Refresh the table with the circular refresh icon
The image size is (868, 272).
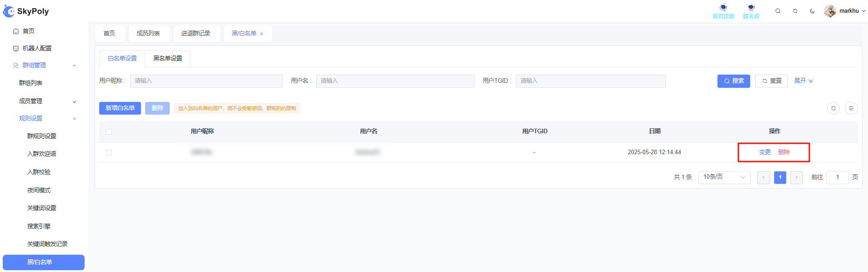tap(833, 108)
